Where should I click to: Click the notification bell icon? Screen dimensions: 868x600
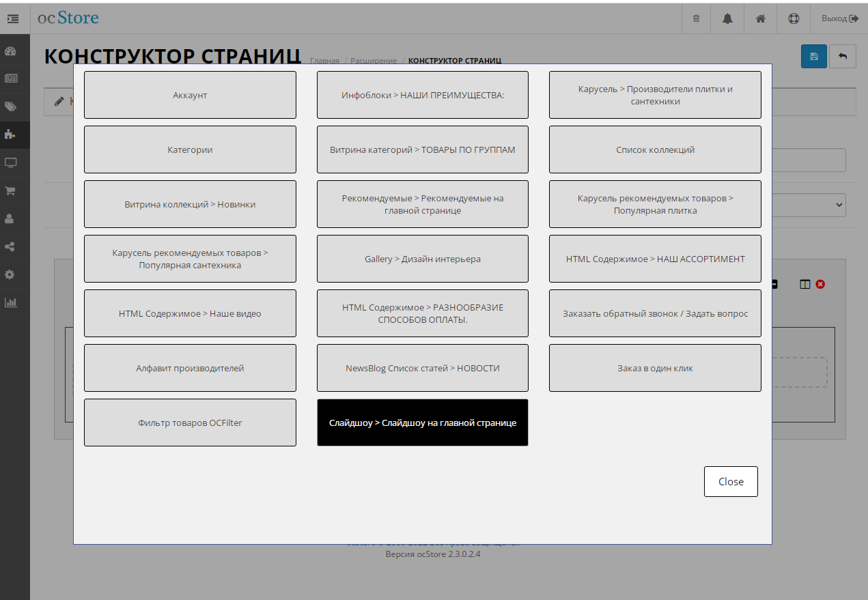pos(727,18)
